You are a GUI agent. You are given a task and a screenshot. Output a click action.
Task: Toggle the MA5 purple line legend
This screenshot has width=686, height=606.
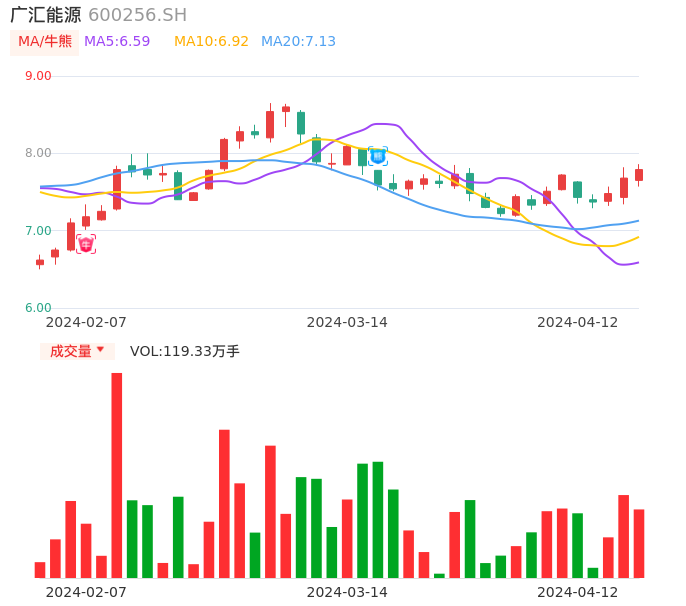click(x=117, y=42)
